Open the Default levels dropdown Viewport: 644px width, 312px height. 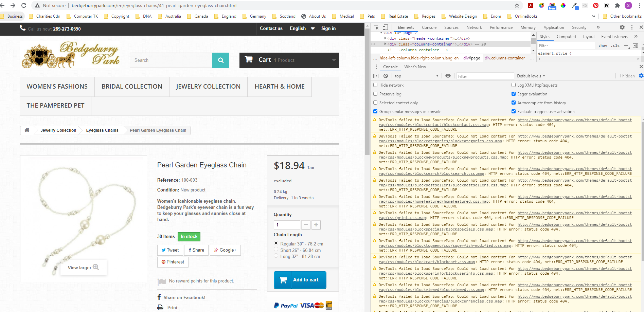(x=531, y=76)
